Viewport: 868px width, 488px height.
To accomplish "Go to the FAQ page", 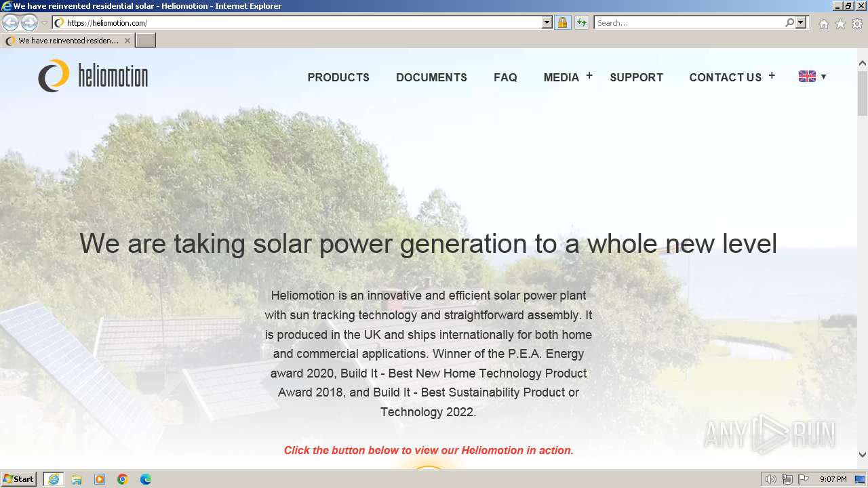I will pyautogui.click(x=505, y=77).
